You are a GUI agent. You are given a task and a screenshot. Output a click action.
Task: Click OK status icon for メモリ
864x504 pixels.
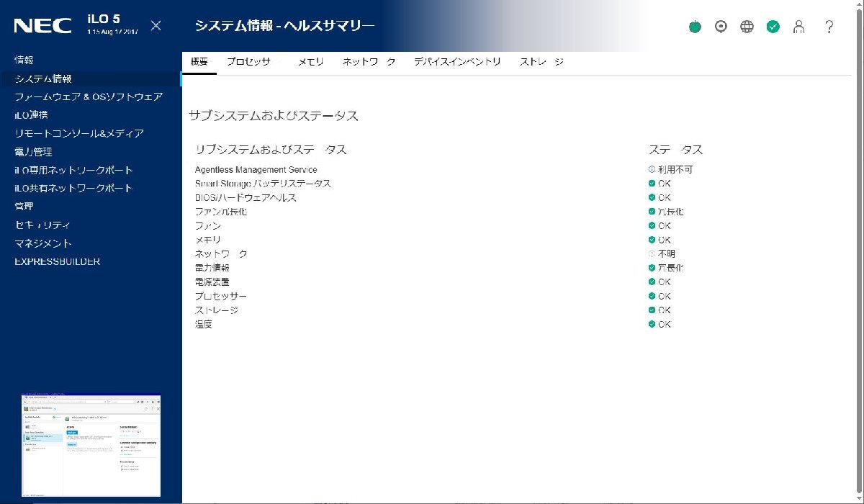point(652,240)
